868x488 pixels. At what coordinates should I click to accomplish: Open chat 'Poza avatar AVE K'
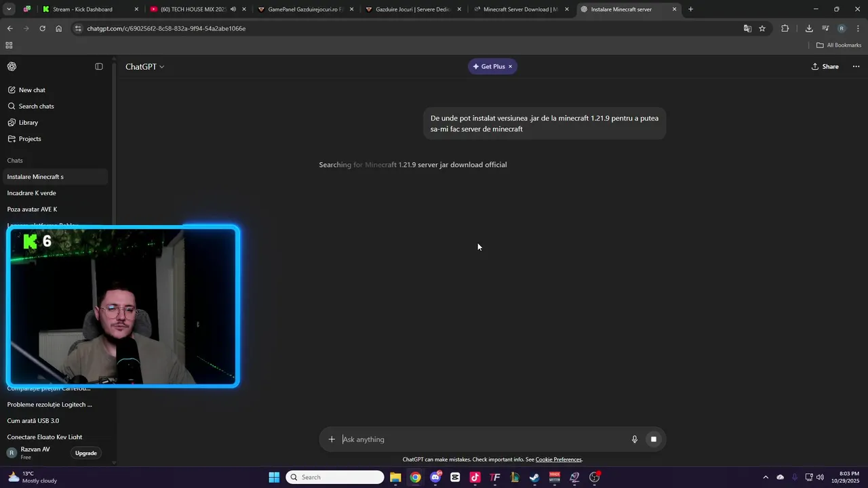54,209
